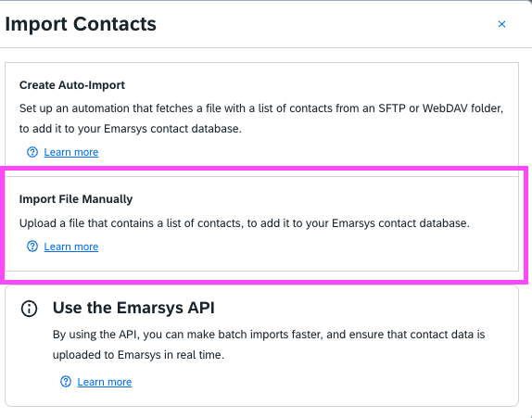The height and width of the screenshot is (418, 532).
Task: Close the Import Contacts dialog
Action: (501, 24)
